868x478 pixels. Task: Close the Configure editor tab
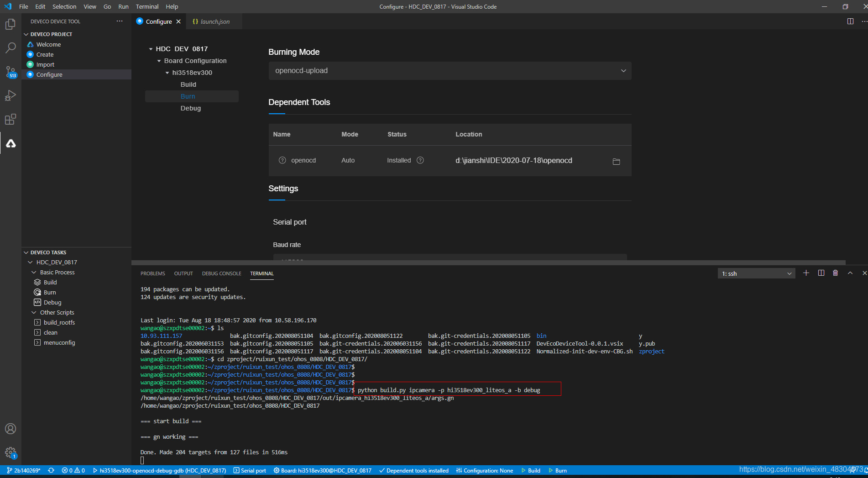tap(178, 21)
